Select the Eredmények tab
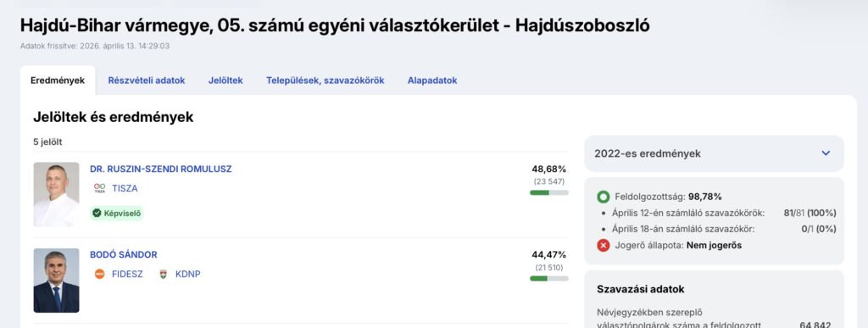 (x=58, y=81)
